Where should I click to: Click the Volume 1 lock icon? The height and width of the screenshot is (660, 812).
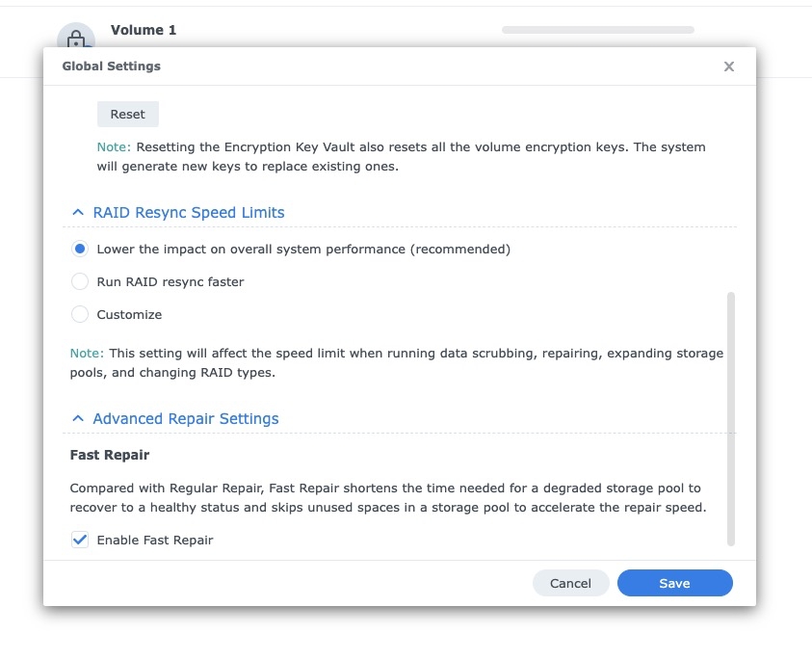[76, 37]
